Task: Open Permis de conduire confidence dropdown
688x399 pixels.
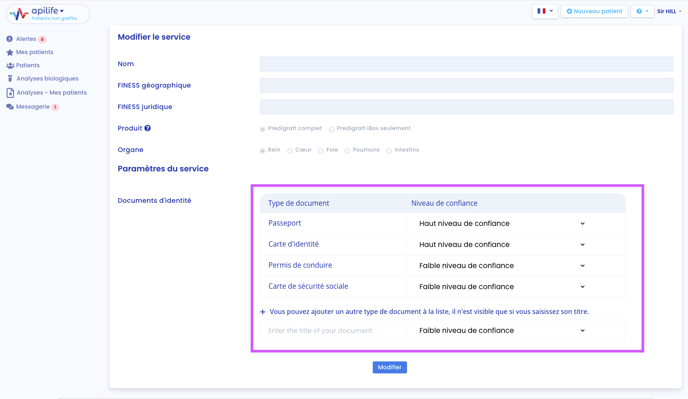Action: click(x=502, y=266)
